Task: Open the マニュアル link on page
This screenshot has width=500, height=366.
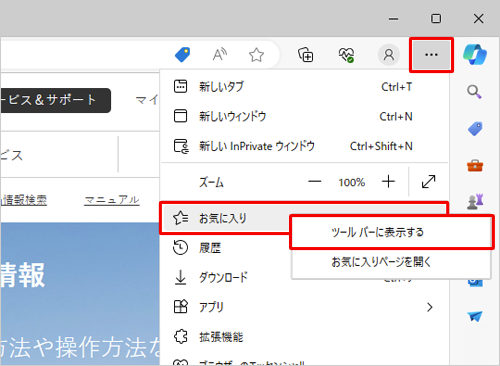Action: 112,200
